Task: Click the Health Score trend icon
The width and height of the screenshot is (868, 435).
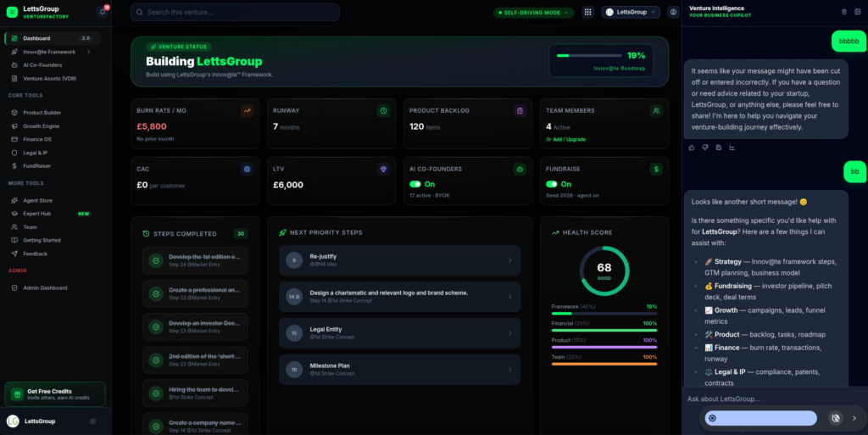Action: (x=555, y=232)
